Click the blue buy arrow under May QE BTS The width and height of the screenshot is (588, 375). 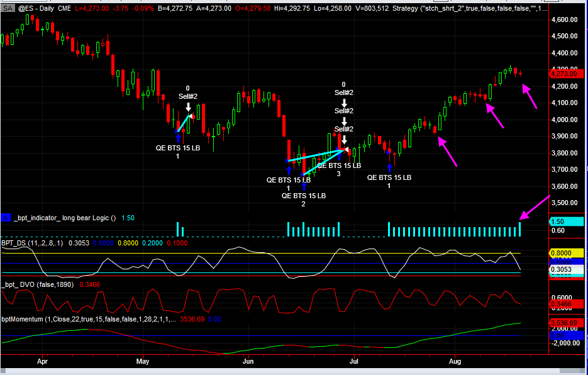177,137
